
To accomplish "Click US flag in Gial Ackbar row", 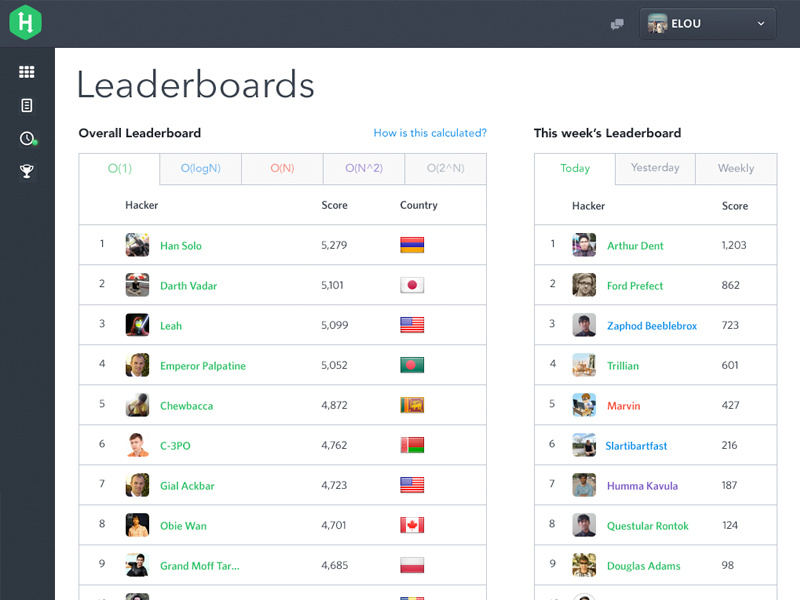I will [x=412, y=485].
